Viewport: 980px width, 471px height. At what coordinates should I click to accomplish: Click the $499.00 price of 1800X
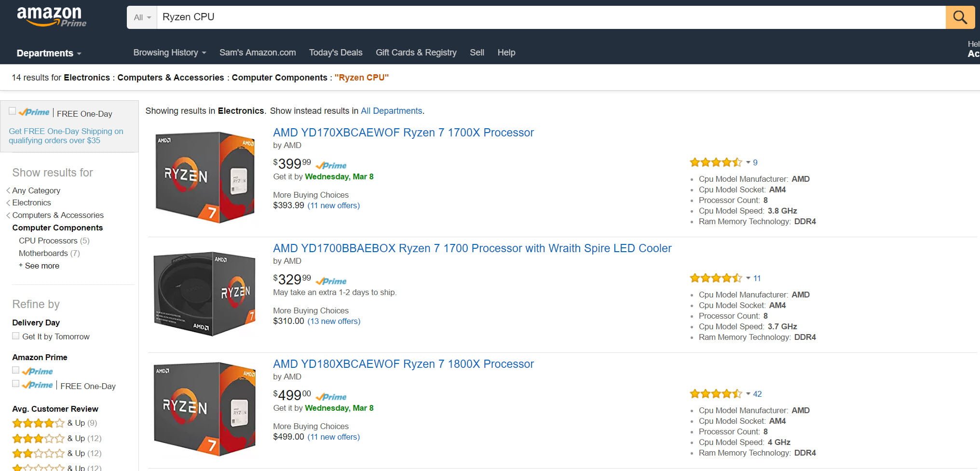click(292, 395)
